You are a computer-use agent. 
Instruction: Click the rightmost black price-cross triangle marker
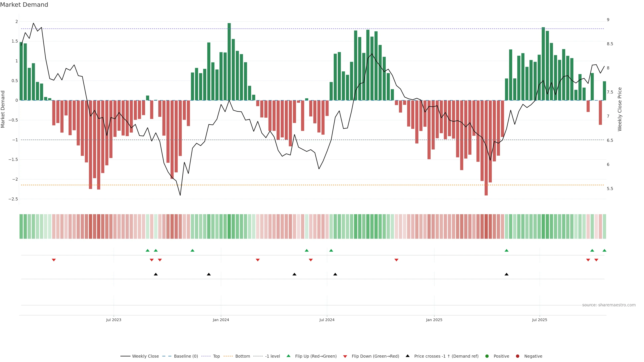point(506,274)
